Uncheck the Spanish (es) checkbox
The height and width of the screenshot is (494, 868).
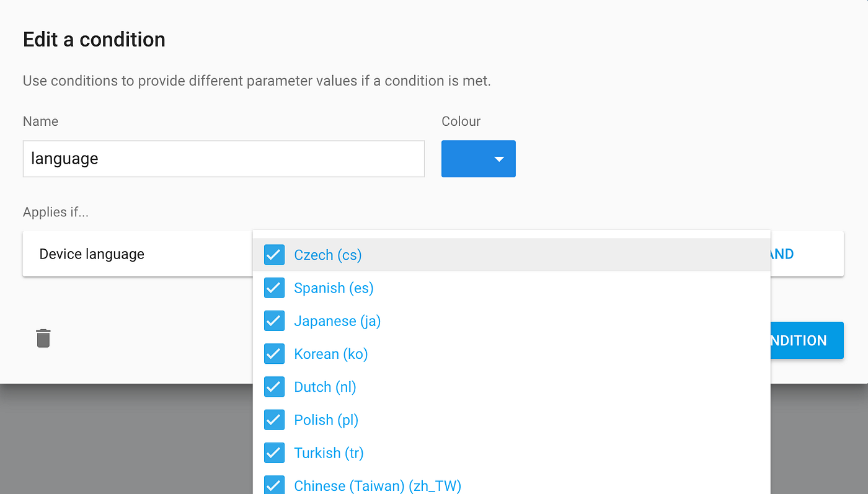(274, 288)
